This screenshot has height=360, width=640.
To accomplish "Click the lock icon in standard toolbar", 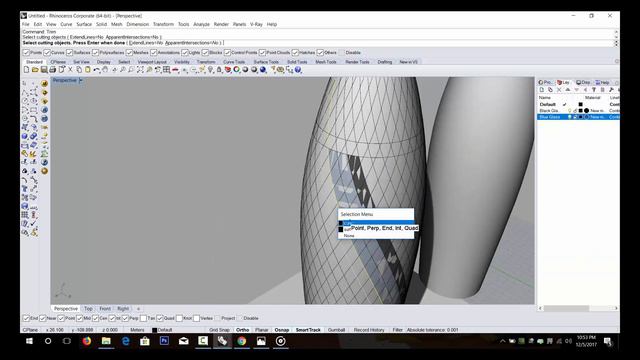I will tap(219, 70).
